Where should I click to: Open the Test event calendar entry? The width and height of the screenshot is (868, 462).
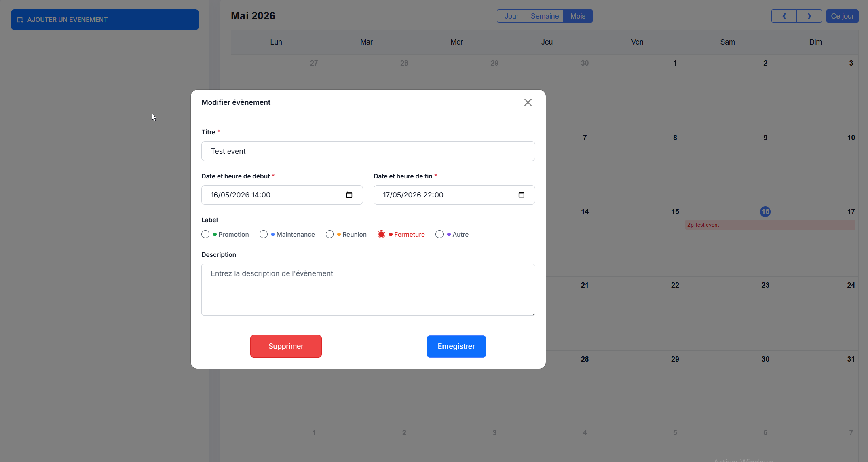(770, 225)
